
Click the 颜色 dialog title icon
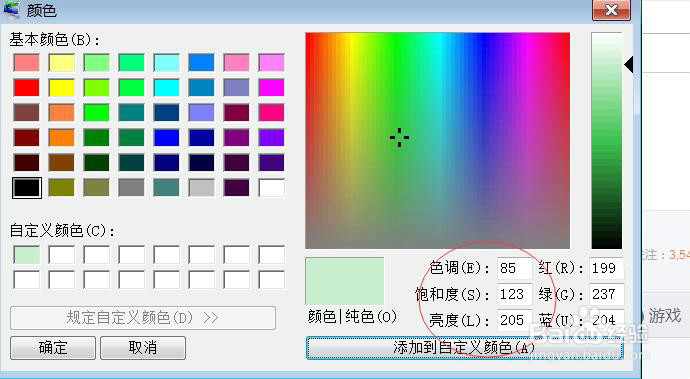(11, 10)
